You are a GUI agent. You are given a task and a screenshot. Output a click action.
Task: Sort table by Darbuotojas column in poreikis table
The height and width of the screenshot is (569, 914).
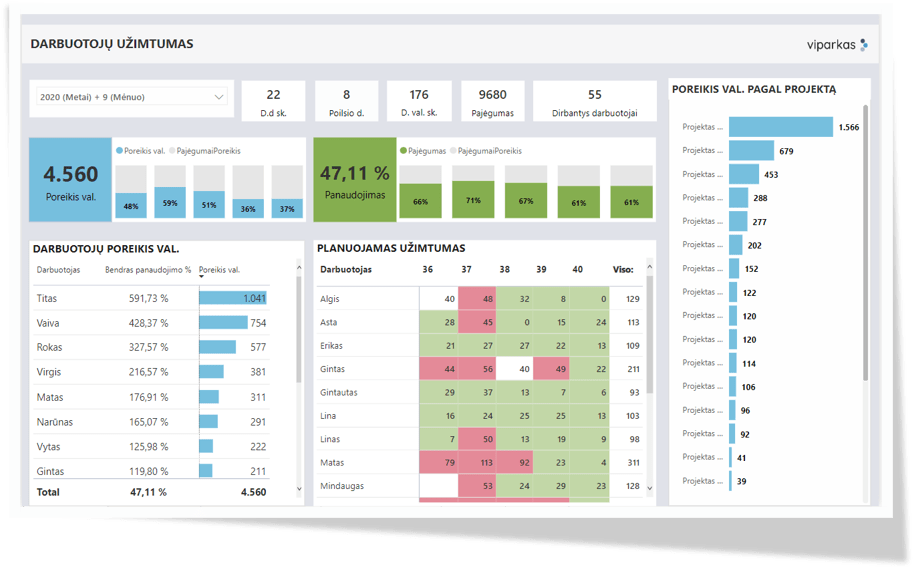[58, 269]
